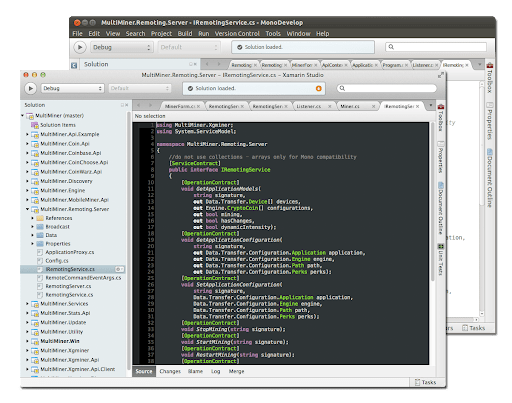The width and height of the screenshot is (512, 403).
Task: Open the Version Control menu
Action: pos(237,34)
